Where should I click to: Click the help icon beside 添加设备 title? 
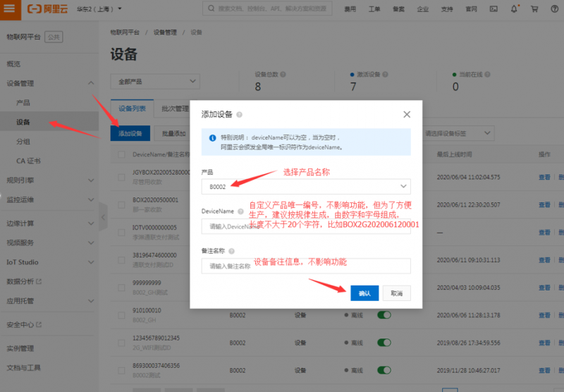click(239, 115)
